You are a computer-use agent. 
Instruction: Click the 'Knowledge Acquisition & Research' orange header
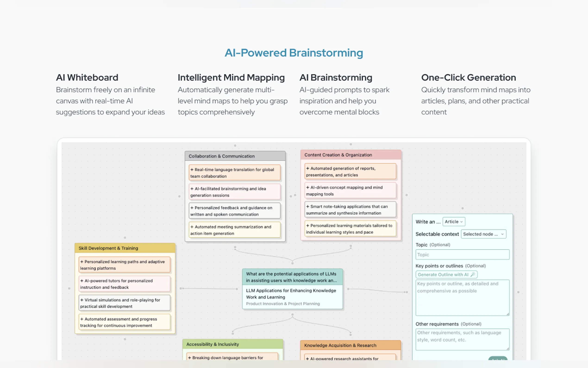(x=350, y=345)
